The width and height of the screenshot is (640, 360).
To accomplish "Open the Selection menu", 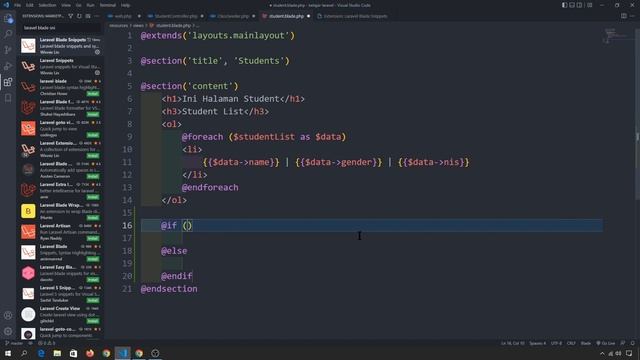I will click(x=47, y=5).
